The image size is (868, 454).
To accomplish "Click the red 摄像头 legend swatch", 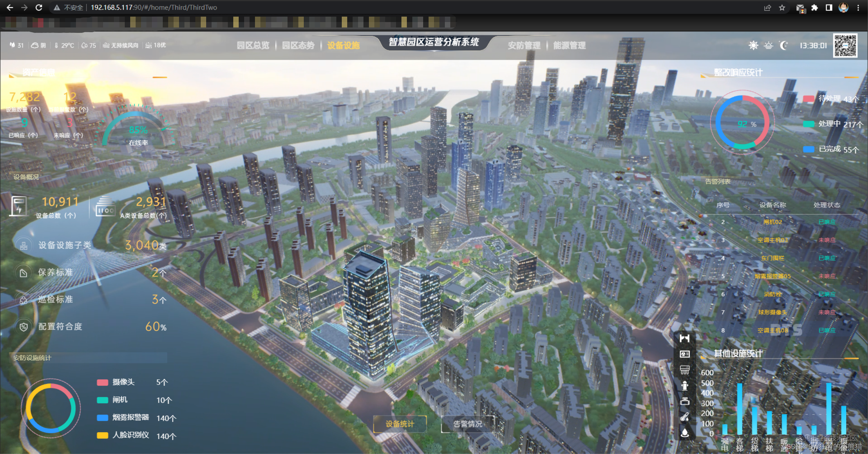I will point(102,382).
